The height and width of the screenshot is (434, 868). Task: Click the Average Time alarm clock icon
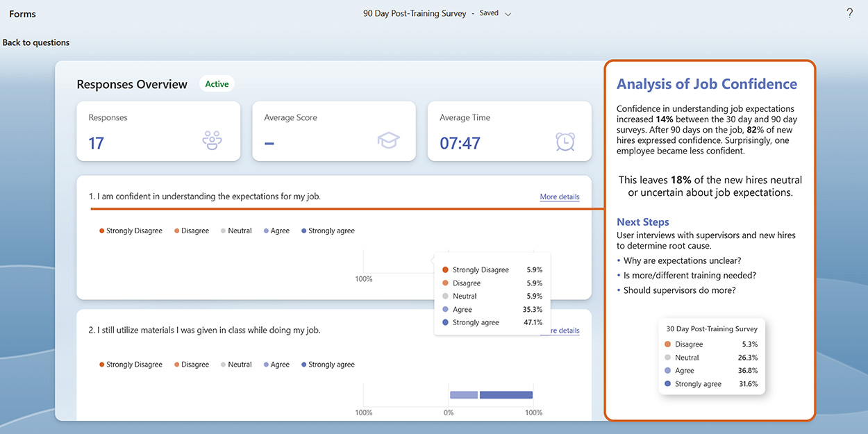tap(565, 141)
